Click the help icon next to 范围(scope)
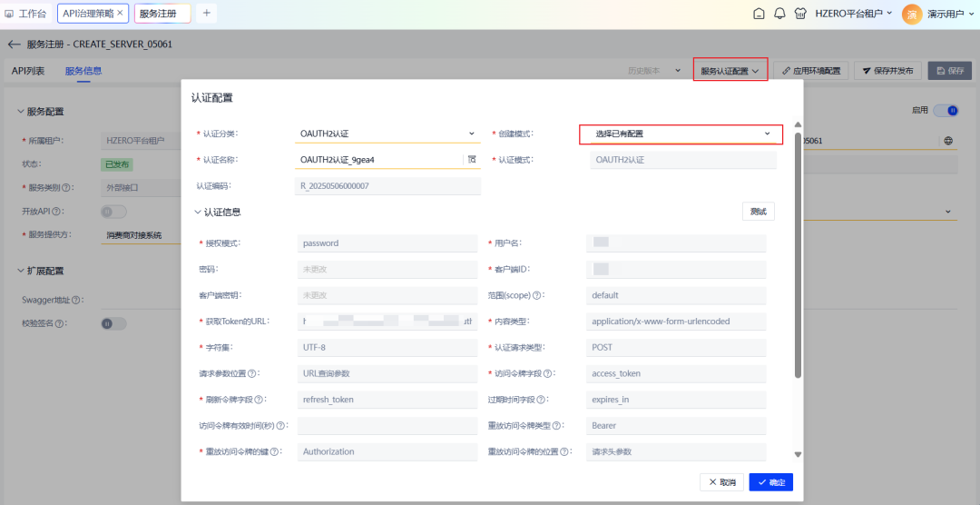This screenshot has width=980, height=505. 537,295
